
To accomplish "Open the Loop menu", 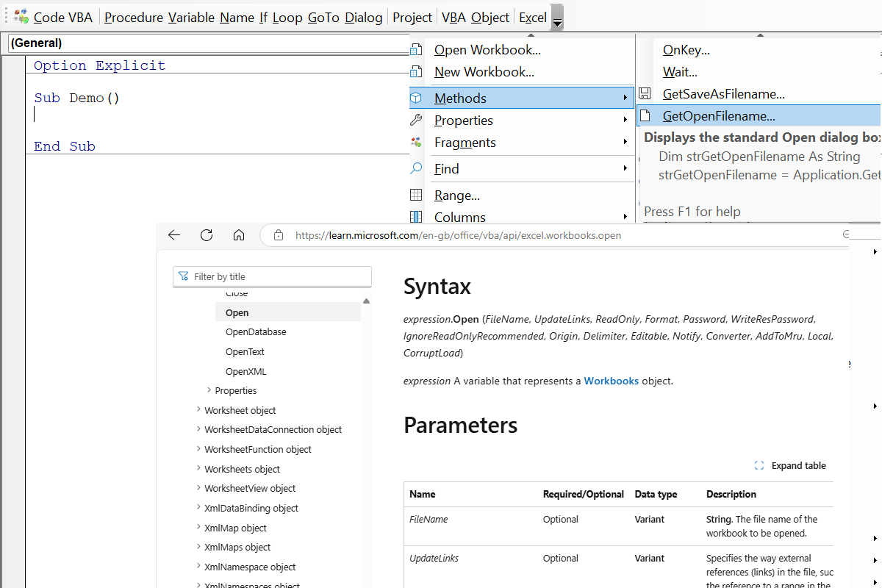I will coord(287,17).
